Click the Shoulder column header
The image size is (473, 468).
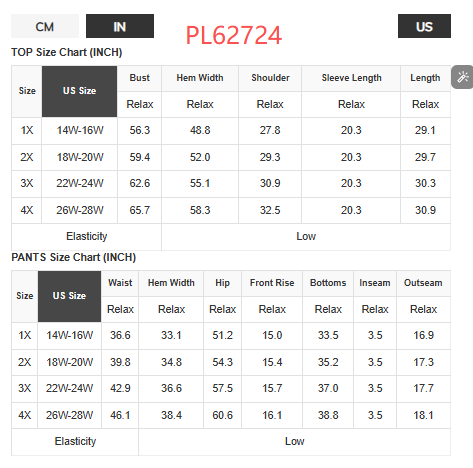coord(270,78)
